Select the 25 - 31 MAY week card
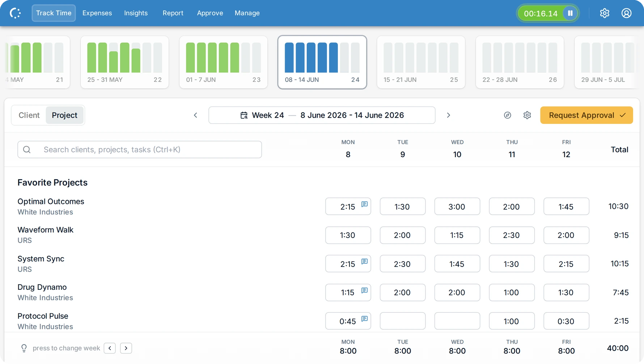The width and height of the screenshot is (644, 364). (124, 62)
